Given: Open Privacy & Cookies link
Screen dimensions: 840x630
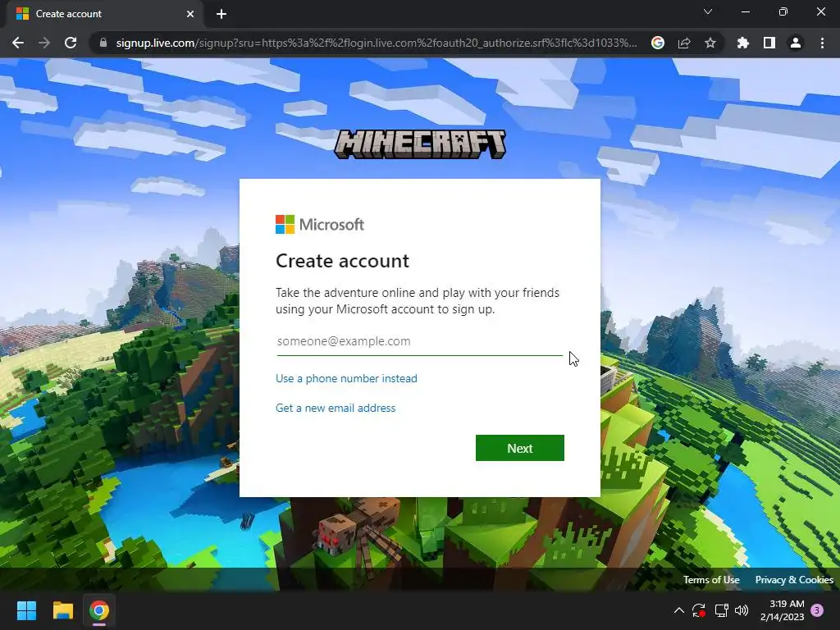Looking at the screenshot, I should (x=794, y=580).
